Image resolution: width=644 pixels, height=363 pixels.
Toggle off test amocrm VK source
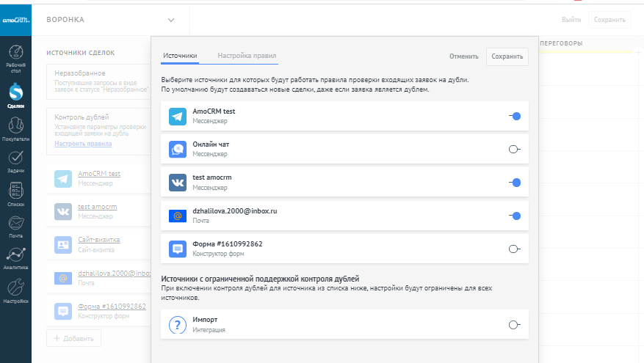point(515,183)
